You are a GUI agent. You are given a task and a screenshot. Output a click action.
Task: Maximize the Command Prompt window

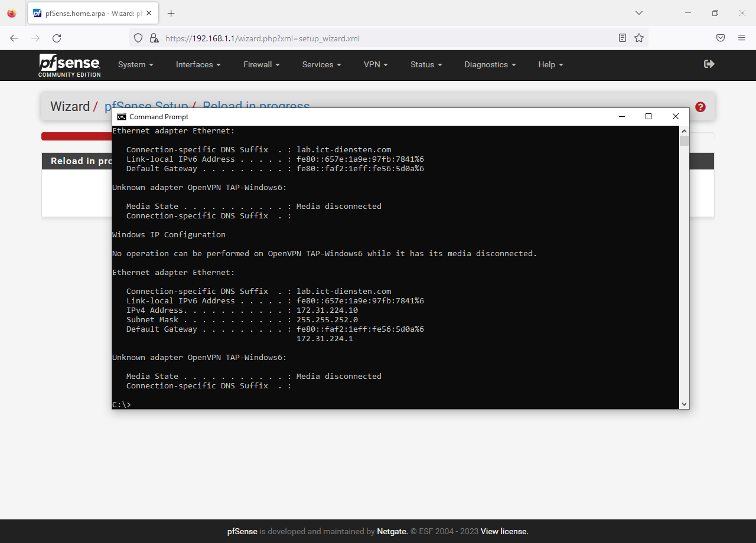649,117
